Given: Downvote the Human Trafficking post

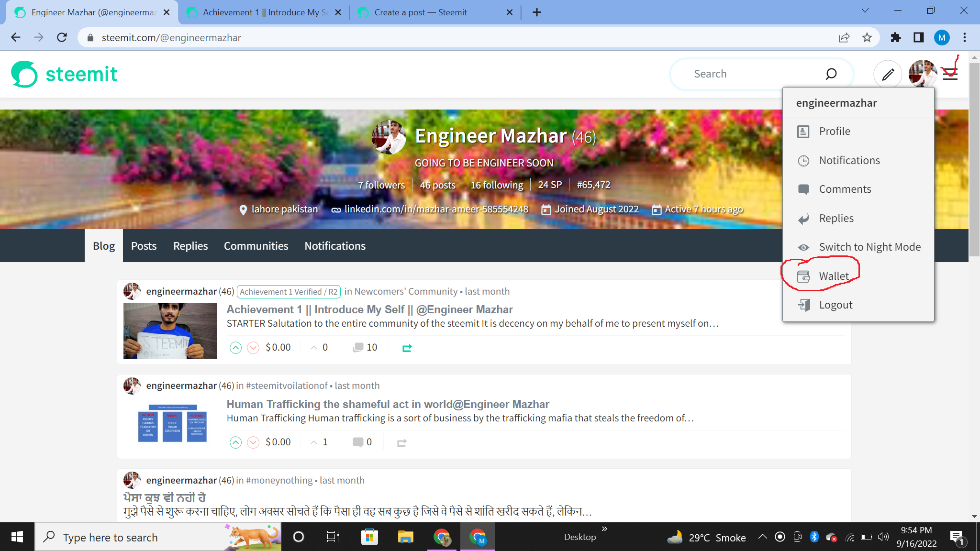Looking at the screenshot, I should (253, 442).
